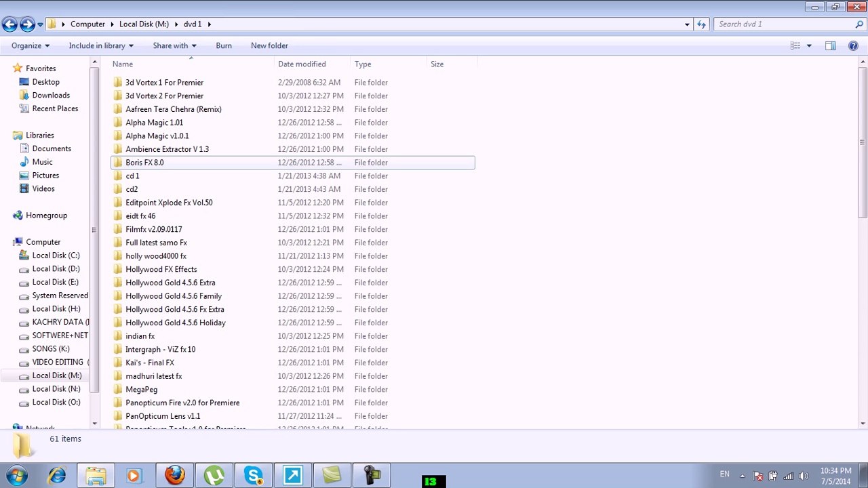Select VIDEO EDITING drive in tree
This screenshot has width=868, height=488.
pos(54,362)
